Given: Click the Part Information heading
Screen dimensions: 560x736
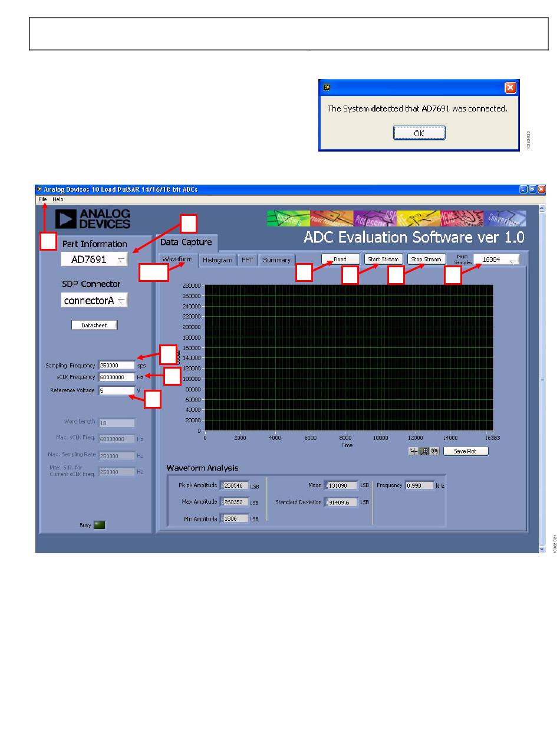Looking at the screenshot, I should coord(95,244).
